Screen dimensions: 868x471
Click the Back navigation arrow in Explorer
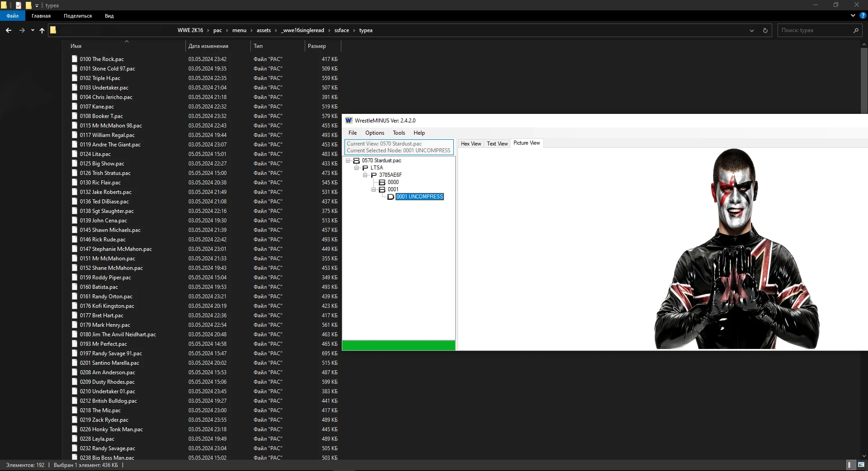(x=9, y=30)
